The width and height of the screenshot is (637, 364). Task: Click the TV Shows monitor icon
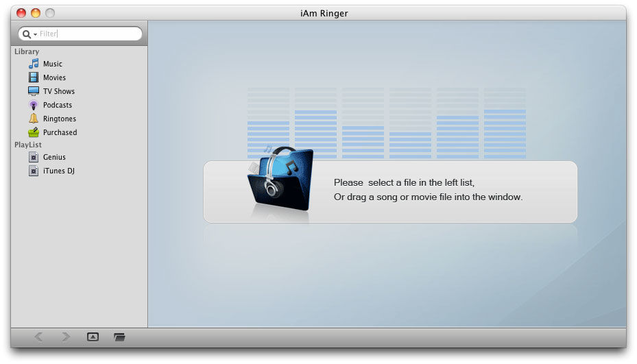point(34,91)
